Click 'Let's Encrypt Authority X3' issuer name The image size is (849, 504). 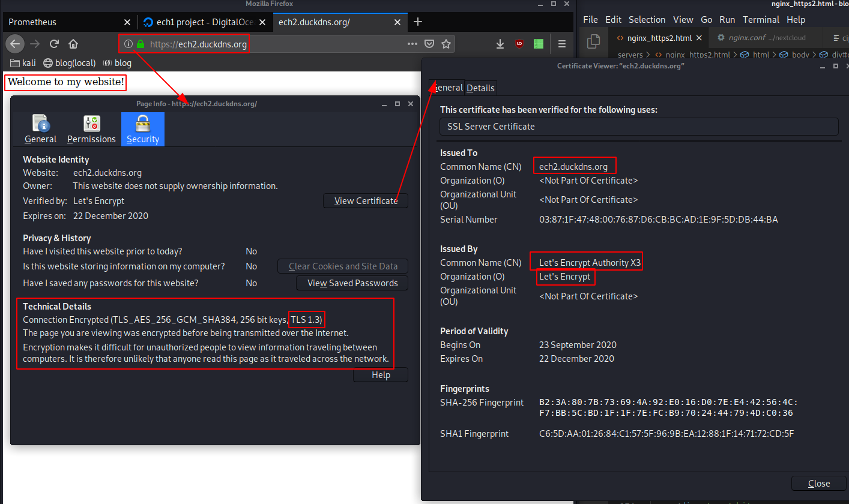click(x=590, y=263)
